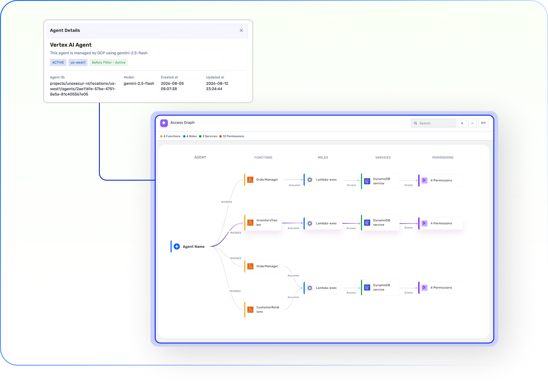Screen dimensions: 548x392
Task: Click the 12 Permissions legend entry
Action: point(232,136)
